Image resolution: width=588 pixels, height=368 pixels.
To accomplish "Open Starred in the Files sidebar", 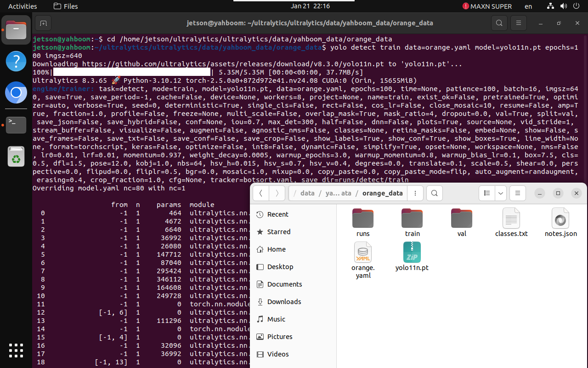I will (293, 232).
